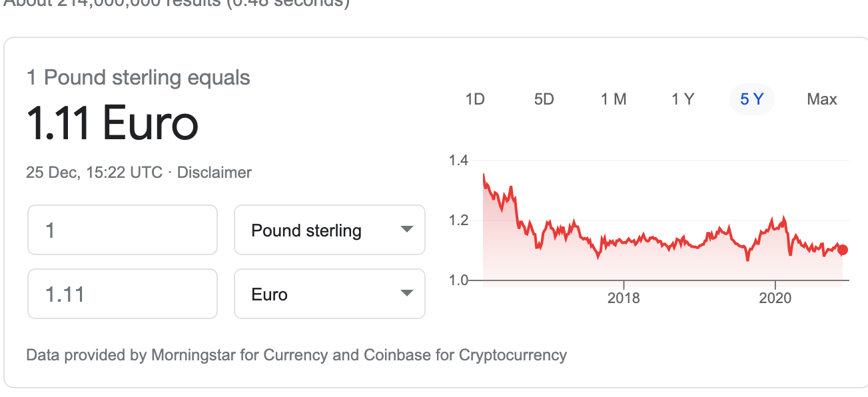The width and height of the screenshot is (868, 397).
Task: Click the 1.2 value on the y-axis
Action: (x=458, y=220)
